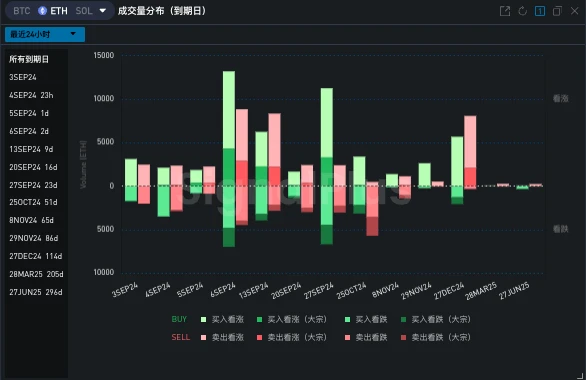Screen dimensions: 586x380
Task: Click the 25OCT24 dark red sell-put block bar
Action: point(372,226)
